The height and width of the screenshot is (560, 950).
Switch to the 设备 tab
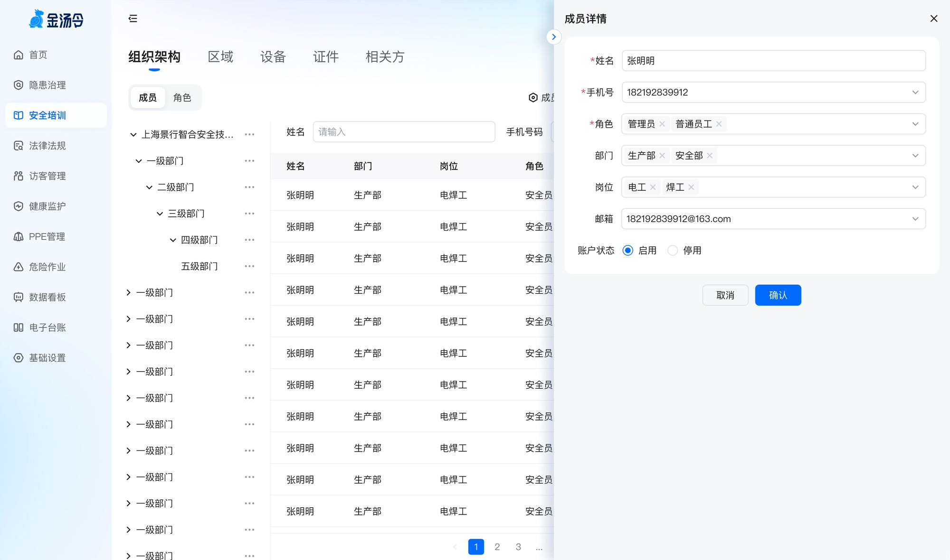[x=273, y=57]
